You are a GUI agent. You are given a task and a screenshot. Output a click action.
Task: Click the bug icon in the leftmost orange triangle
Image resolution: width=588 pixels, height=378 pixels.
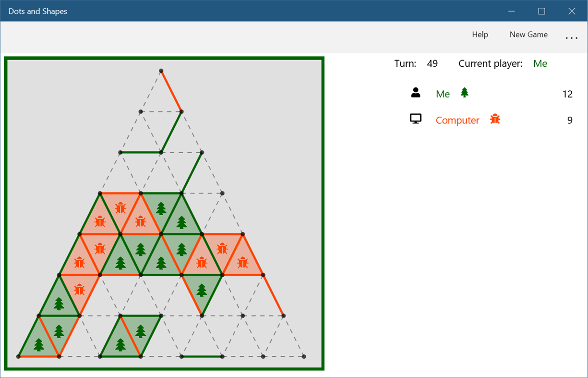pos(79,263)
